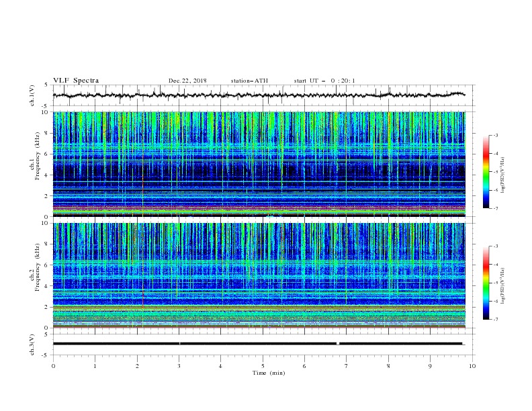Click time axis tick label '1'
532x411 pixels.
(x=95, y=366)
